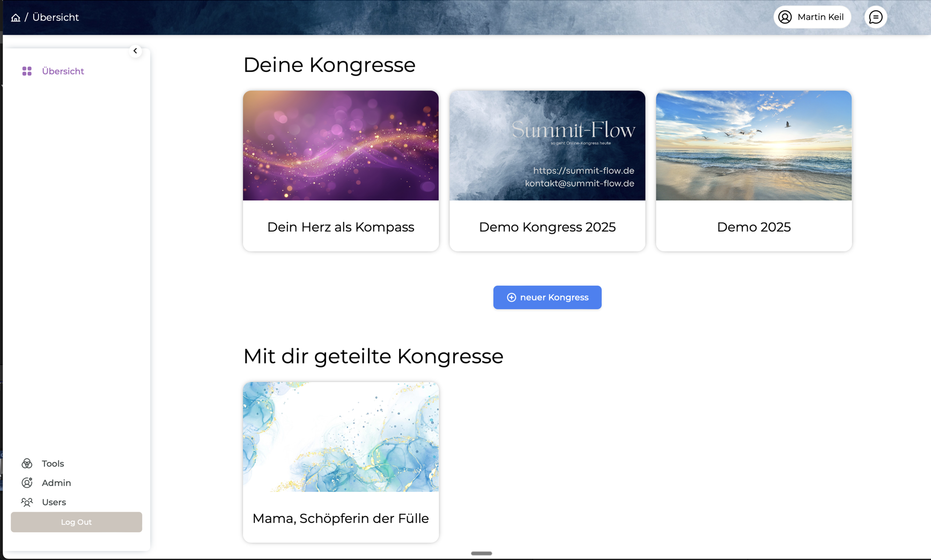Screen dimensions: 931x560
Task: Click the home icon in breadcrumb
Action: click(x=16, y=18)
